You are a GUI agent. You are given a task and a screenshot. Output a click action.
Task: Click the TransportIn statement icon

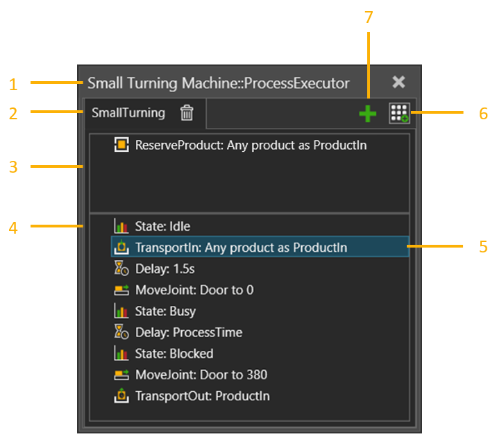[121, 248]
